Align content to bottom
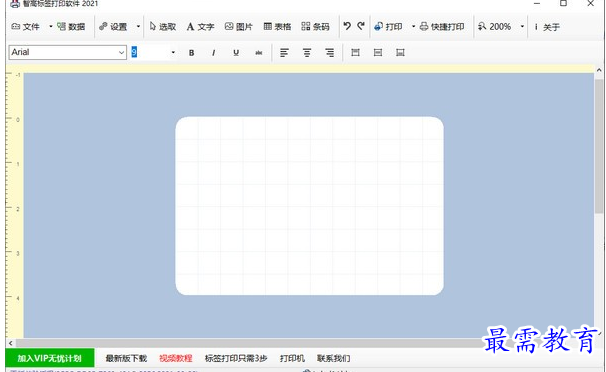Viewport: 606px width, 372px height. coord(400,53)
